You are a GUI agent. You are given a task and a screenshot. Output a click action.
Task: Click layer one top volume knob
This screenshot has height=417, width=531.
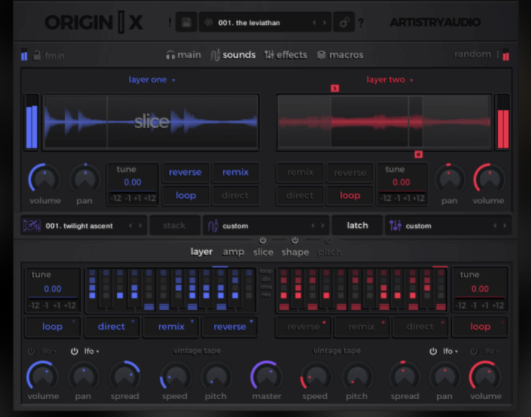[44, 178]
